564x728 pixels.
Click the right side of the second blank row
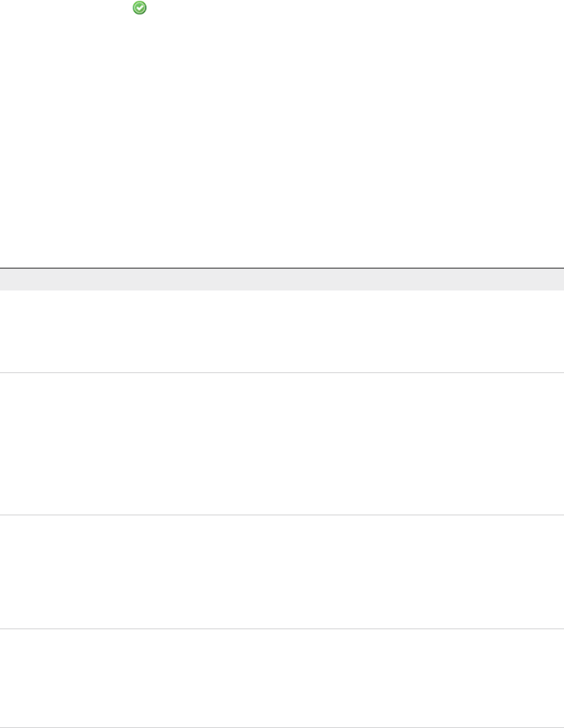click(524, 444)
